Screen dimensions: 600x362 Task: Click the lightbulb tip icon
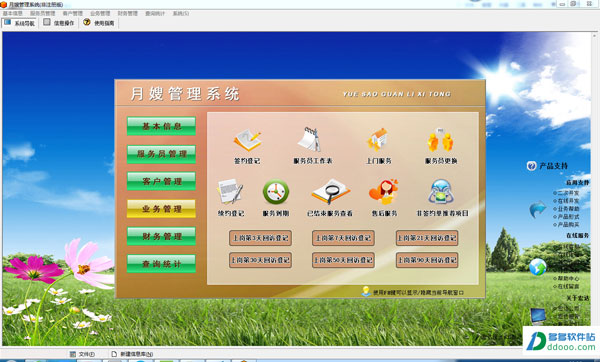click(366, 291)
